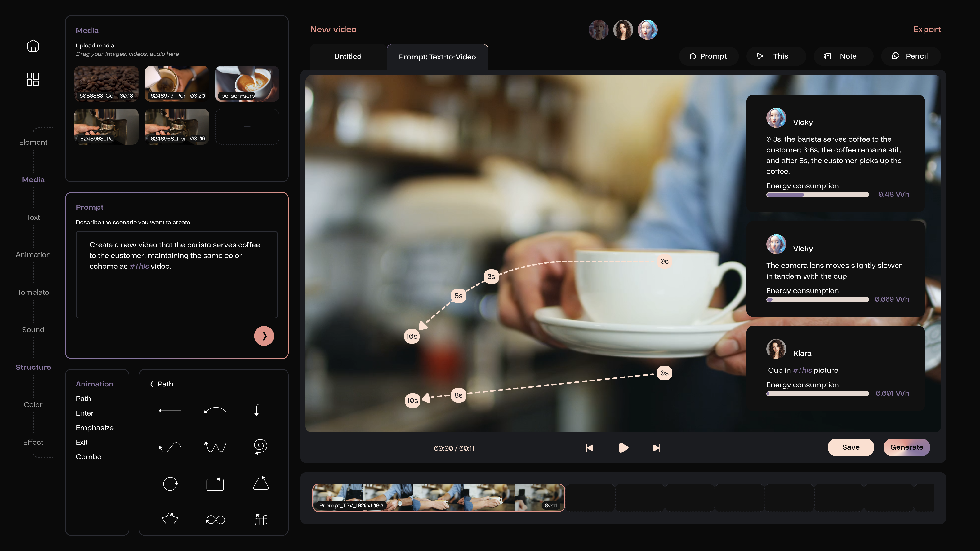Viewport: 980px width, 551px height.
Task: Choose the infinity loop path shape
Action: click(x=215, y=519)
